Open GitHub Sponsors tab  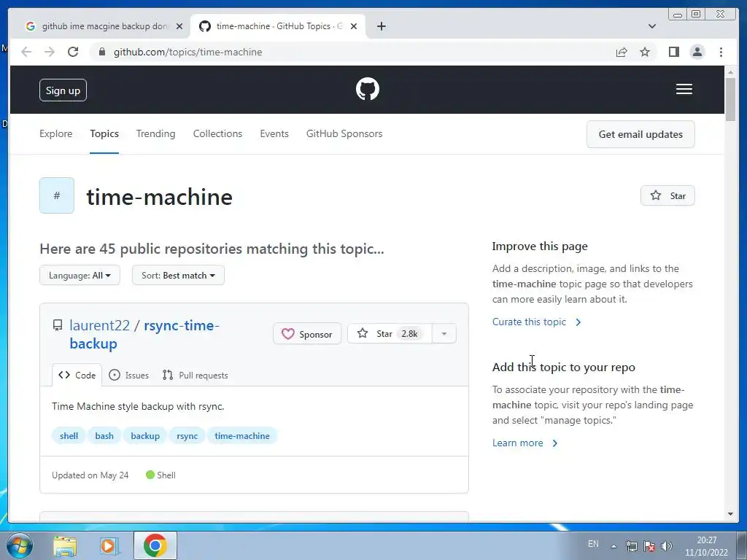[x=344, y=134]
